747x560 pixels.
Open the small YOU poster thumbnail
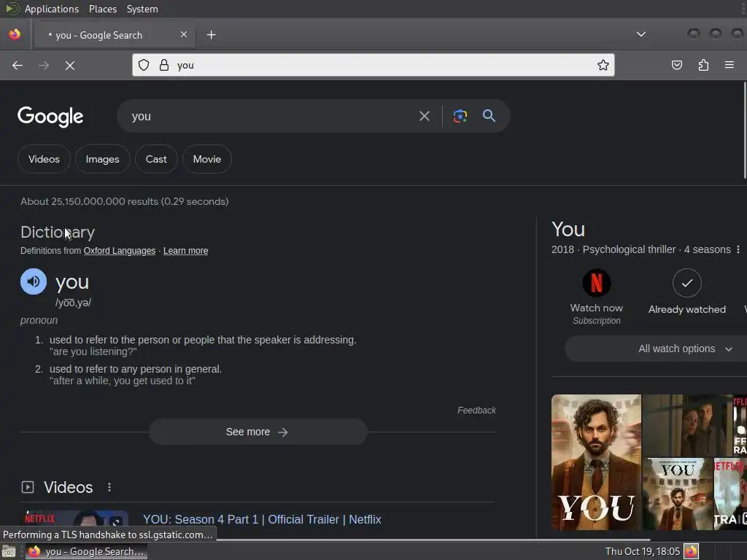677,494
